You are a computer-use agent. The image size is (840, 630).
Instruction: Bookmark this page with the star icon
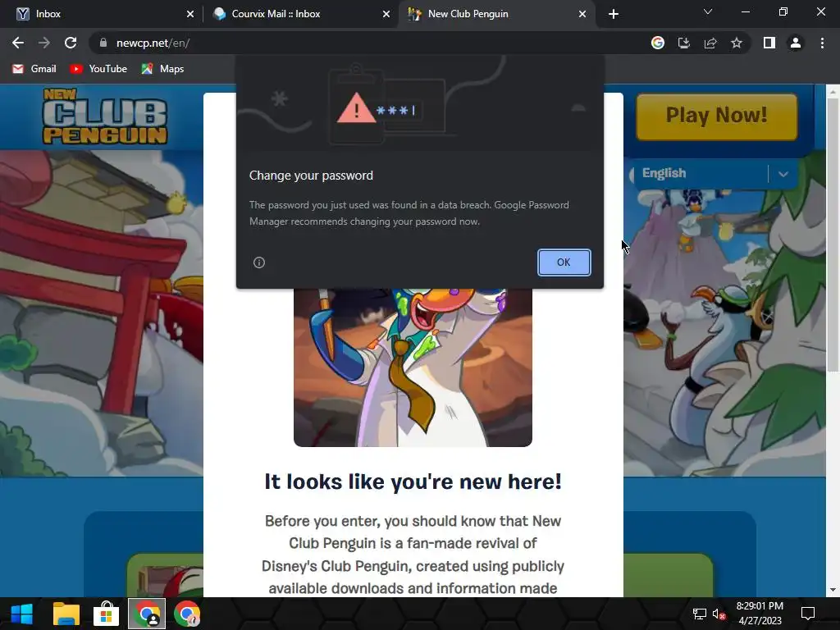[x=737, y=43]
